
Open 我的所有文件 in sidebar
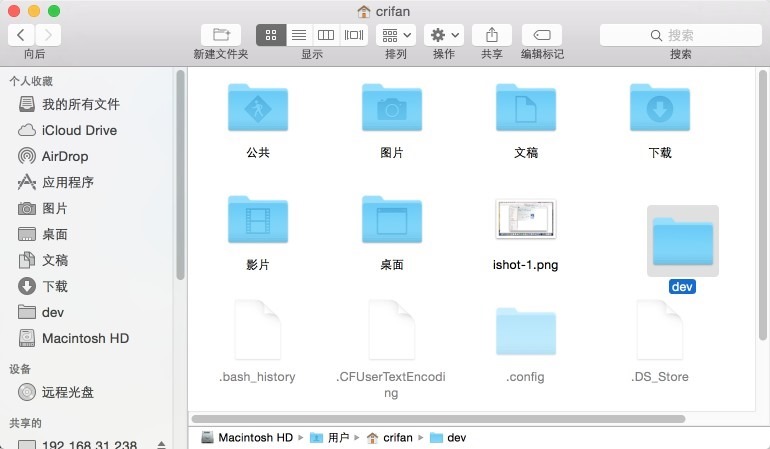tap(86, 104)
